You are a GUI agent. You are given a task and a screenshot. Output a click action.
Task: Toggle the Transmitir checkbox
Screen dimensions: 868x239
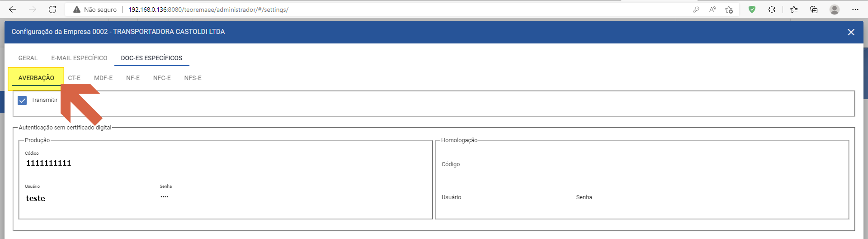click(x=22, y=100)
